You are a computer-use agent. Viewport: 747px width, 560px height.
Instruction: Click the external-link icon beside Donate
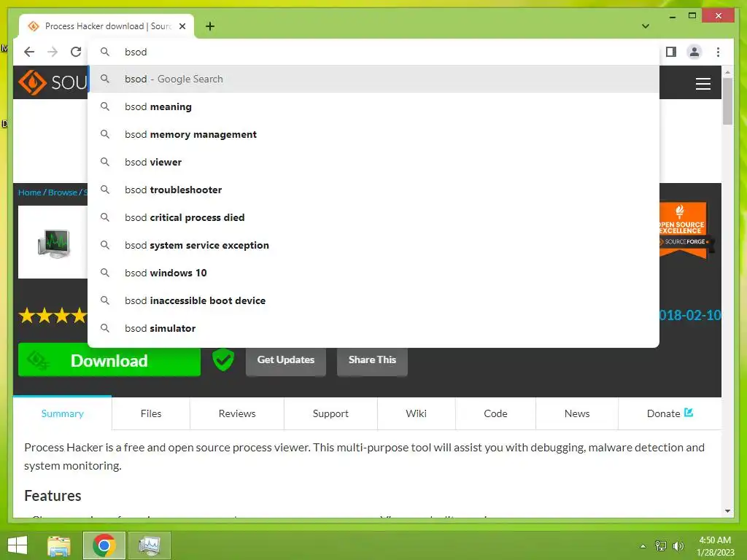(689, 413)
